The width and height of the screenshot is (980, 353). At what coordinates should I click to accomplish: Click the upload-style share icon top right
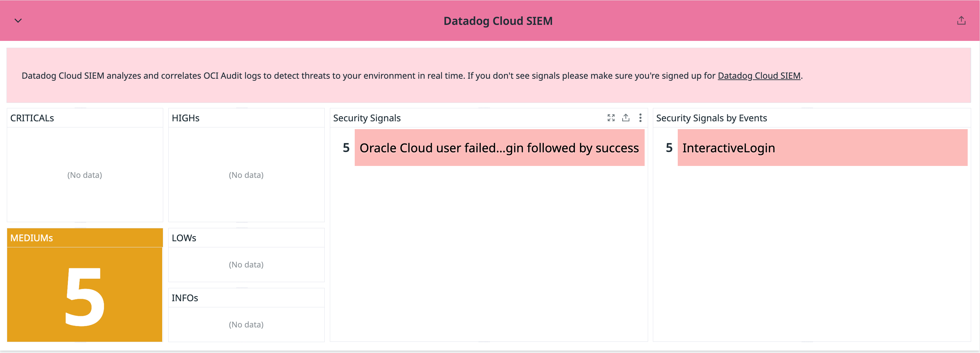point(961,20)
